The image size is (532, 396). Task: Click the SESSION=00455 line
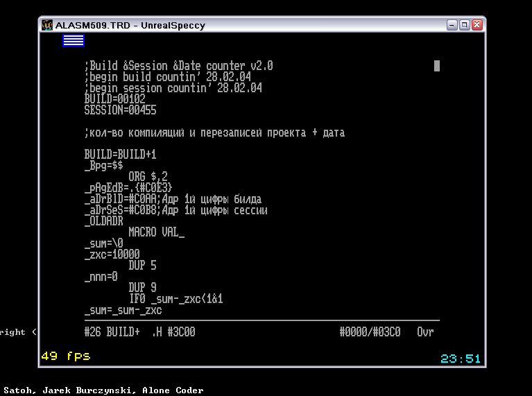click(120, 110)
